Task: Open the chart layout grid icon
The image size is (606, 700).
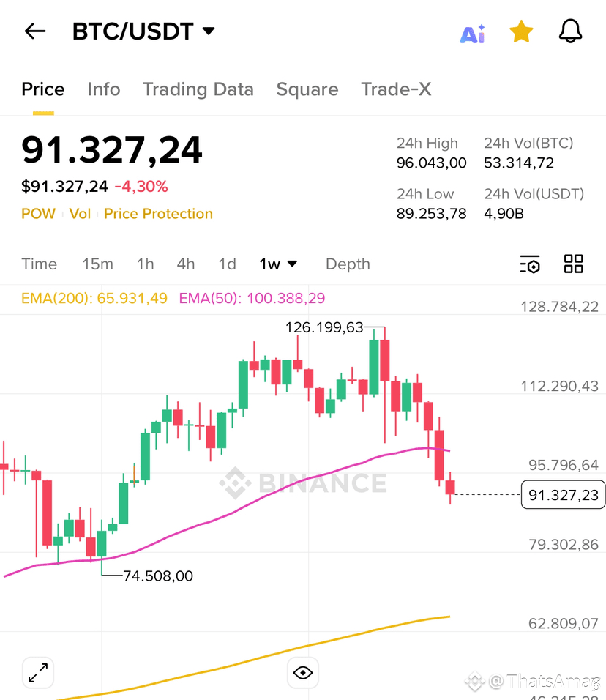Action: 573,264
